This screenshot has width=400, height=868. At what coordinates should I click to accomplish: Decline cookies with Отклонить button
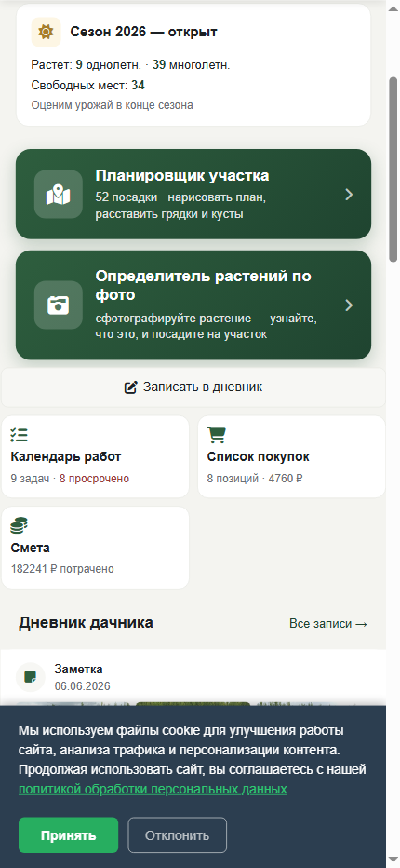(177, 835)
